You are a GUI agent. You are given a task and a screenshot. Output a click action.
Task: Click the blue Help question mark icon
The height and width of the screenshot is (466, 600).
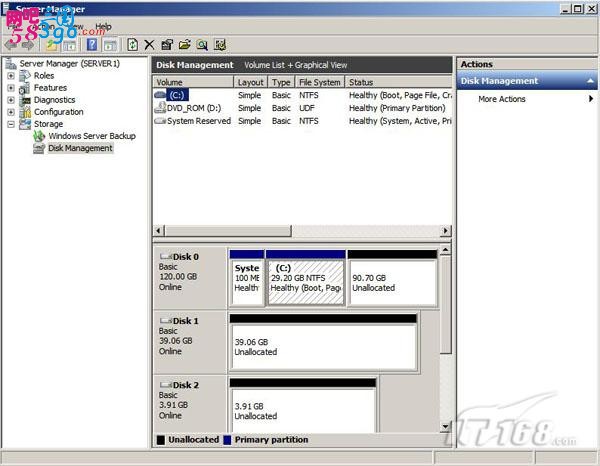92,45
